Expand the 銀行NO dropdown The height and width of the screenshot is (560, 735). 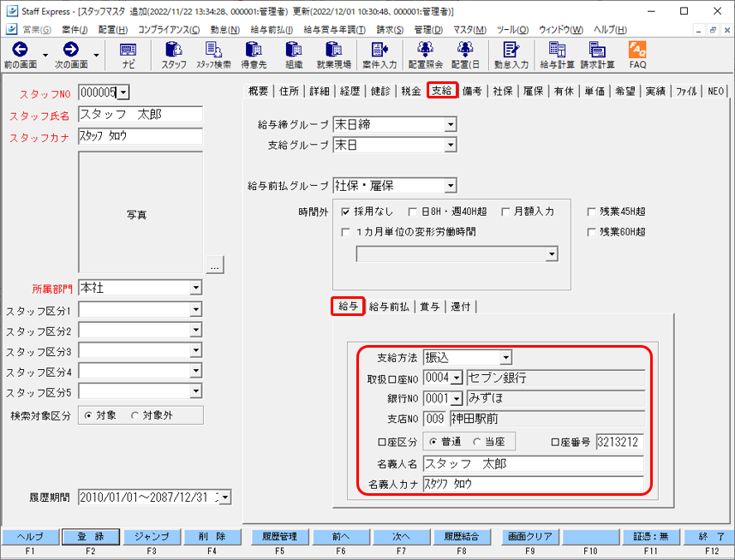457,399
